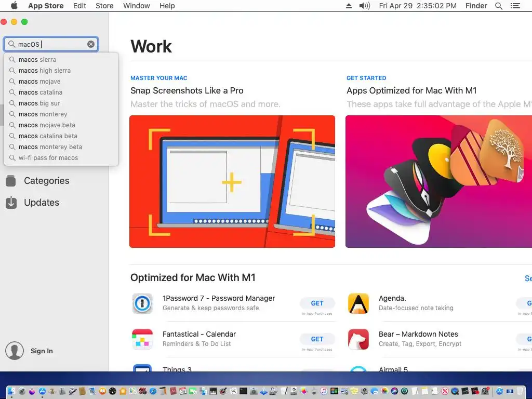Clear the search field text
The width and height of the screenshot is (532, 399).
coord(90,44)
